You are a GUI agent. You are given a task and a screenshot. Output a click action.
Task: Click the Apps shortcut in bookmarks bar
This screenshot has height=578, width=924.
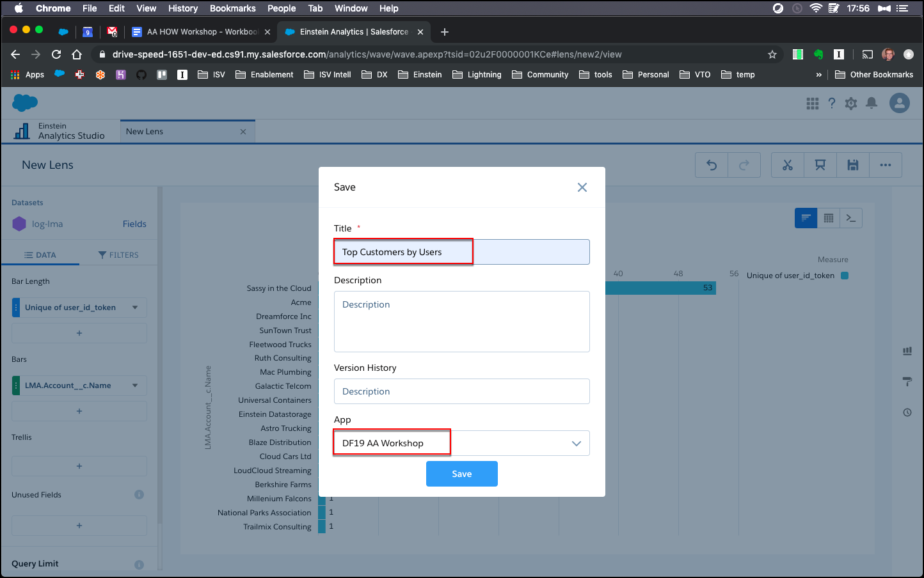coord(28,75)
